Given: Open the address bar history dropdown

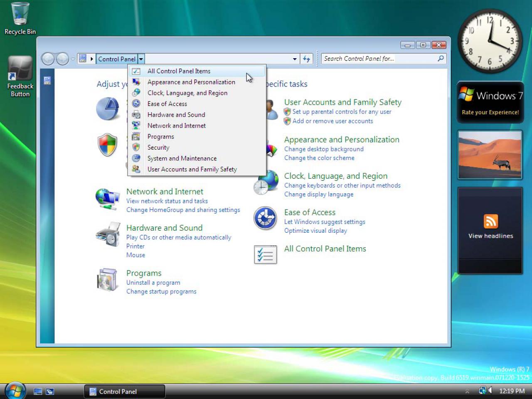Looking at the screenshot, I should [x=295, y=59].
